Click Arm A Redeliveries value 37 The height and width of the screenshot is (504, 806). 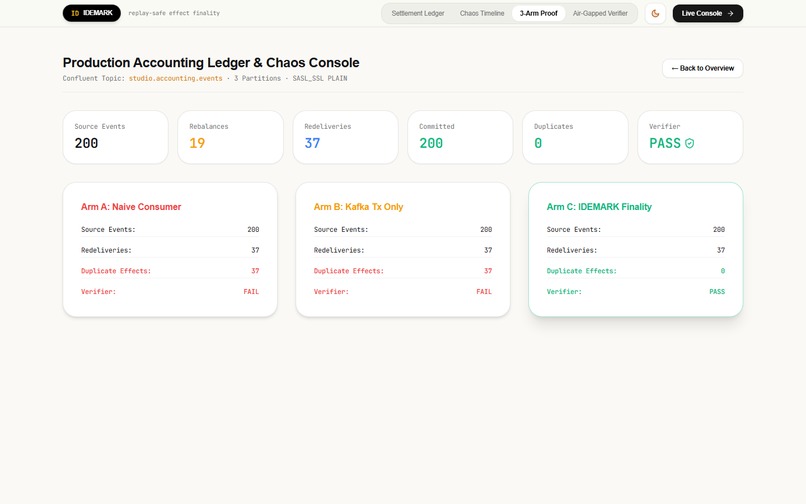255,250
